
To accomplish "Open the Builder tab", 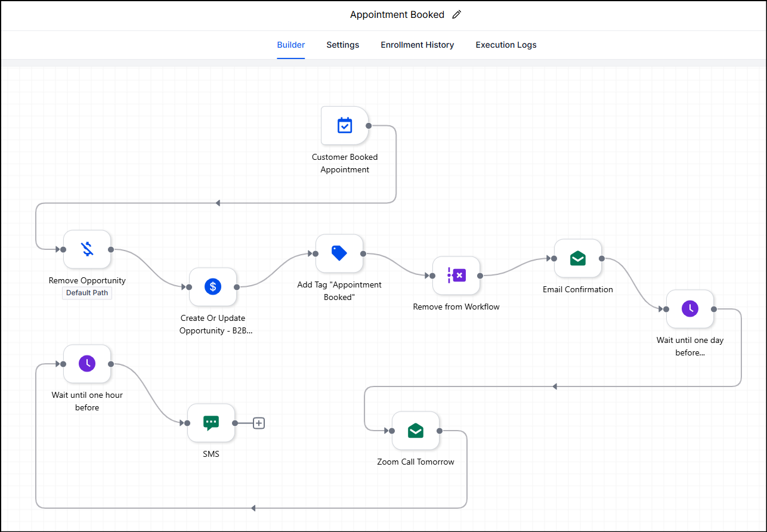I will (291, 45).
